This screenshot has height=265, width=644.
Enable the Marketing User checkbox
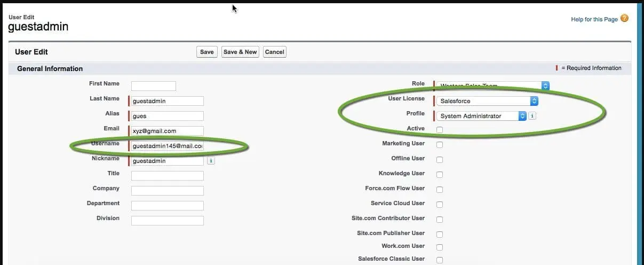tap(440, 145)
